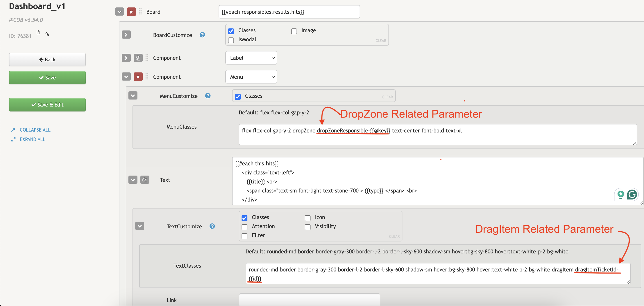Open the Menu component type dropdown
This screenshot has width=644, height=306.
point(251,77)
